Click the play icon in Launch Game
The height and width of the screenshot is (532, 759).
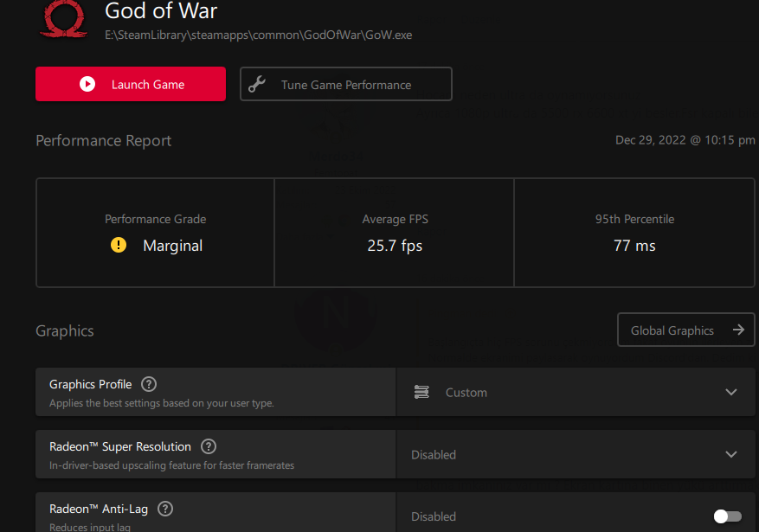coord(87,84)
